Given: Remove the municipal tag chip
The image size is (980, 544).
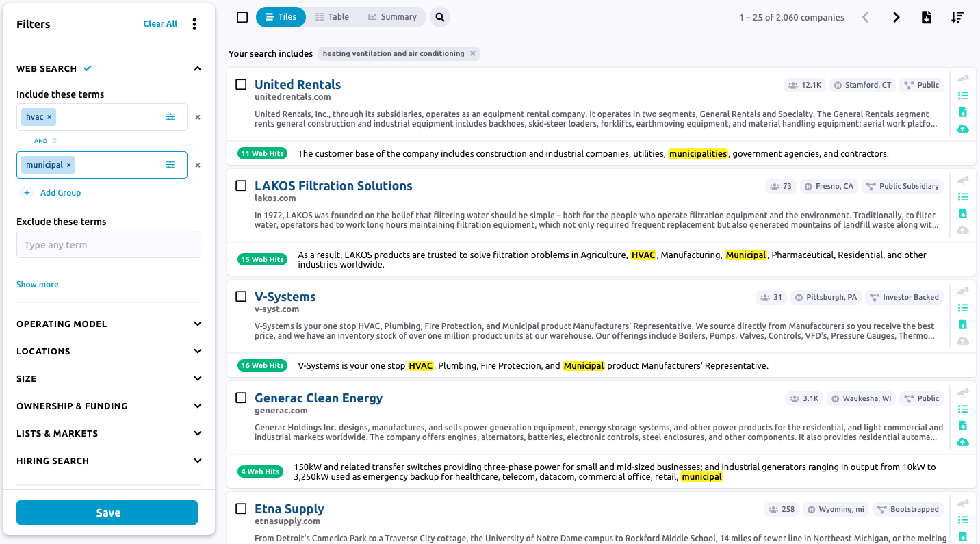Looking at the screenshot, I should click(68, 165).
